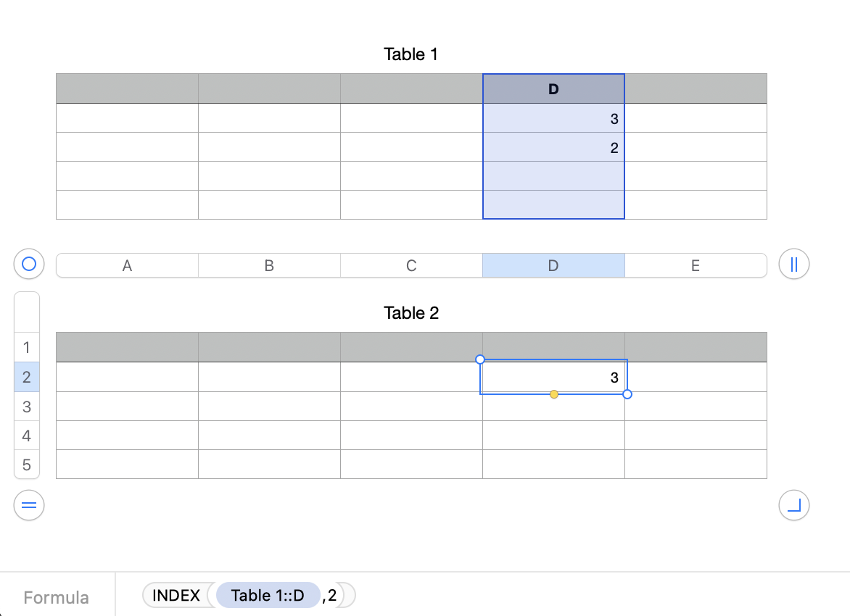Viewport: 850px width, 616px height.
Task: Select column A header tab
Action: (127, 265)
